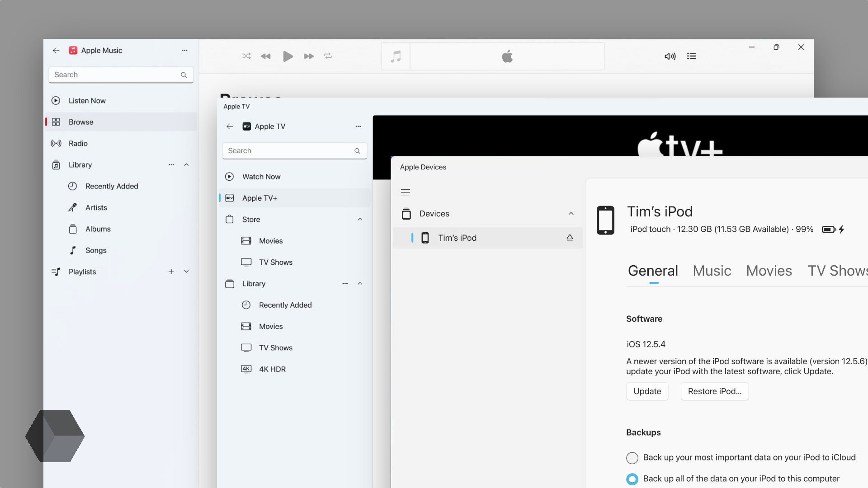Image resolution: width=868 pixels, height=488 pixels.
Task: Click the Apple Music search magnifier icon
Action: point(184,75)
